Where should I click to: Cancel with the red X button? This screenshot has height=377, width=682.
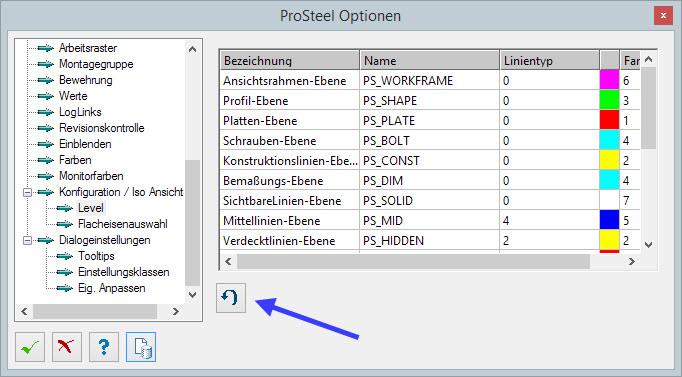pyautogui.click(x=67, y=347)
